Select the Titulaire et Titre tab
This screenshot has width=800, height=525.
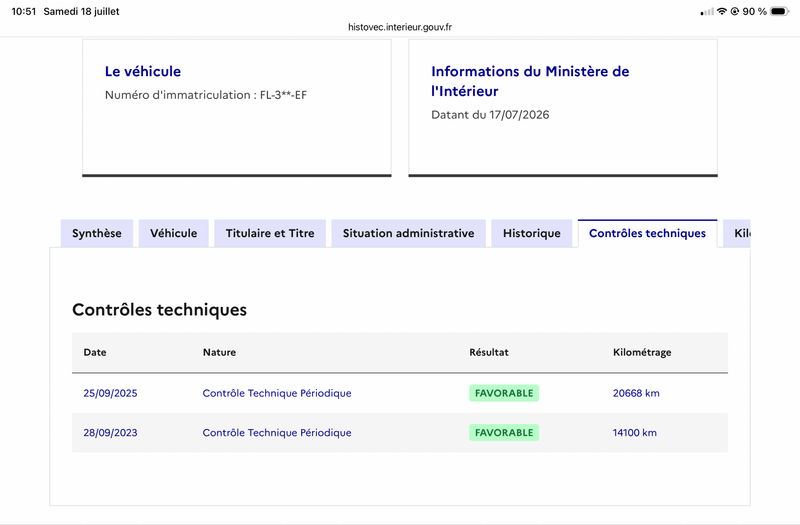270,234
